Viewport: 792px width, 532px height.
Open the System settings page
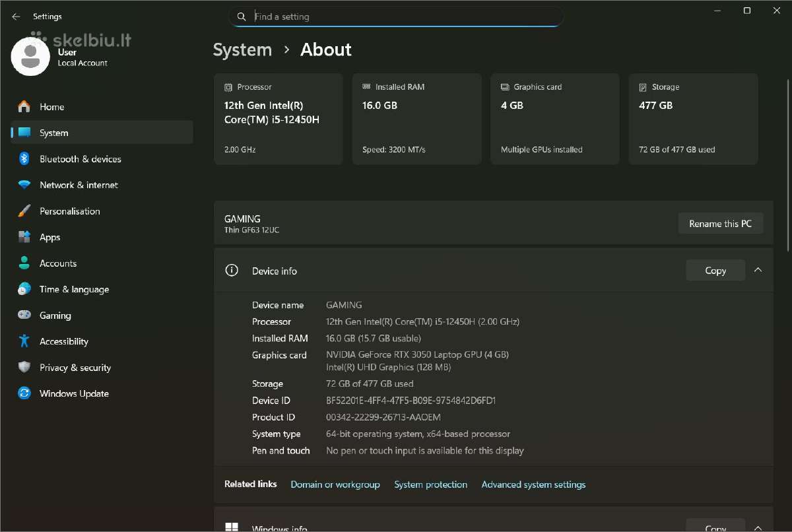pyautogui.click(x=102, y=133)
